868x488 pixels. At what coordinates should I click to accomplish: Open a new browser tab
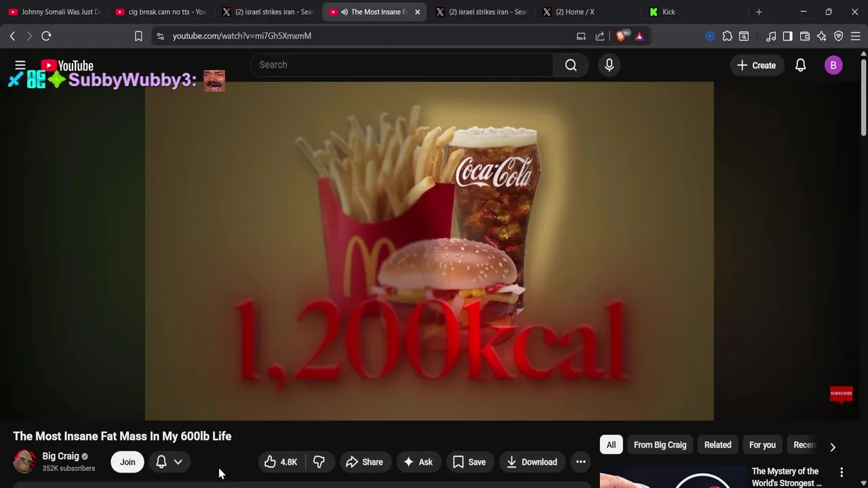point(759,12)
